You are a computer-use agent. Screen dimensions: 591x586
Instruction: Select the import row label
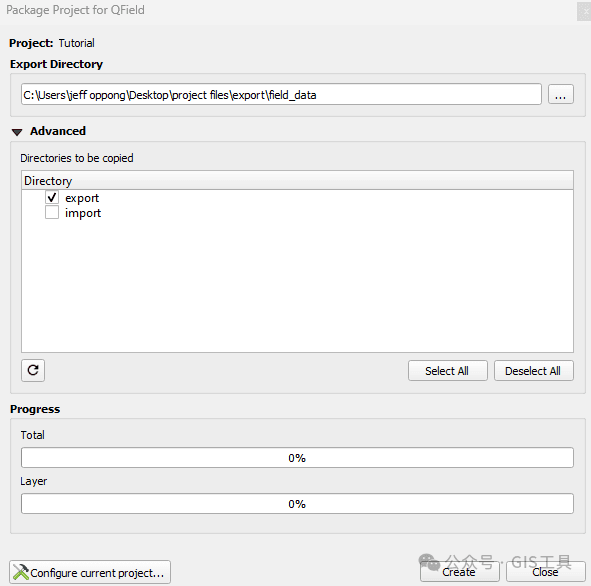83,213
